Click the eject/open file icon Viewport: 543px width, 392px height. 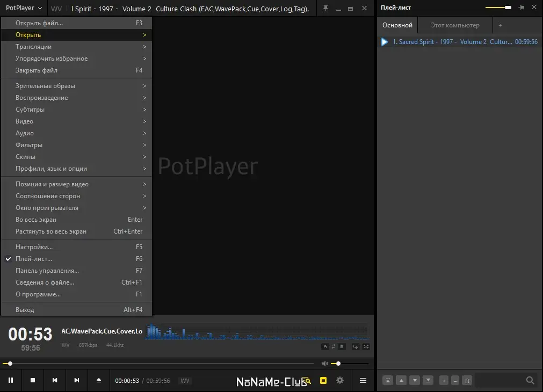pos(99,380)
